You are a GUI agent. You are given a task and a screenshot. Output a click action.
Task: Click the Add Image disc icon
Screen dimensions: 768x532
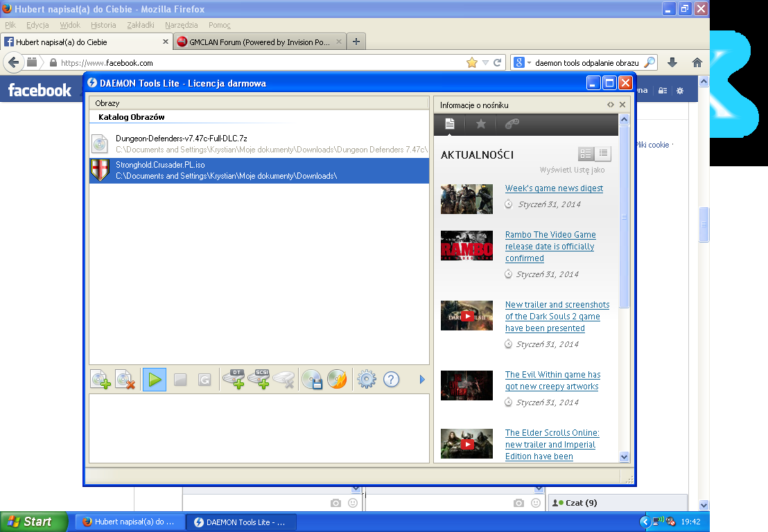point(101,380)
